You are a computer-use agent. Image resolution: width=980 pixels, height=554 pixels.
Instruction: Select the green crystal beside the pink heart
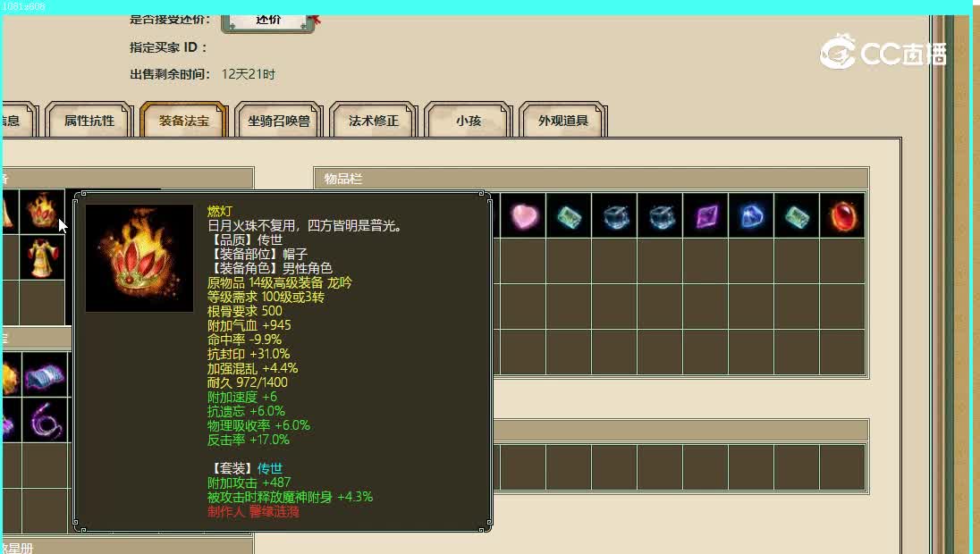tap(569, 215)
